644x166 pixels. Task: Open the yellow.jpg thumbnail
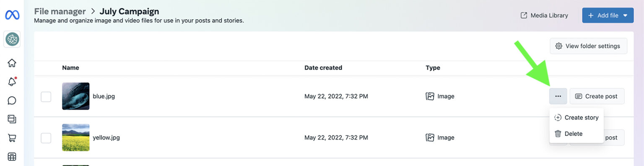(76, 137)
